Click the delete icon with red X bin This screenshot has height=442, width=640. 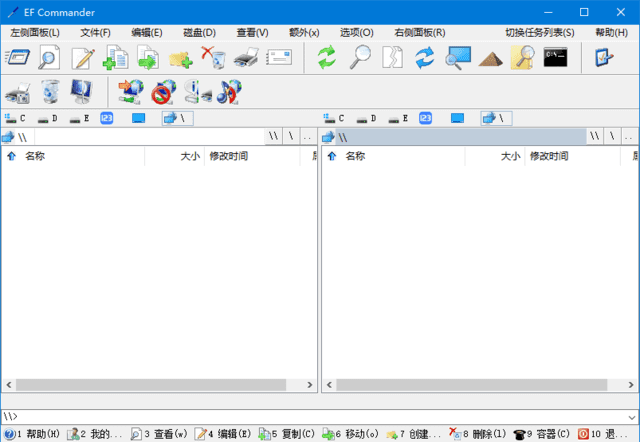213,58
